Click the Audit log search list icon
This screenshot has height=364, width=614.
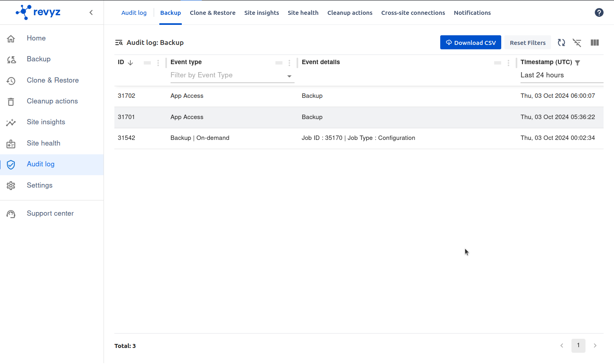point(119,42)
